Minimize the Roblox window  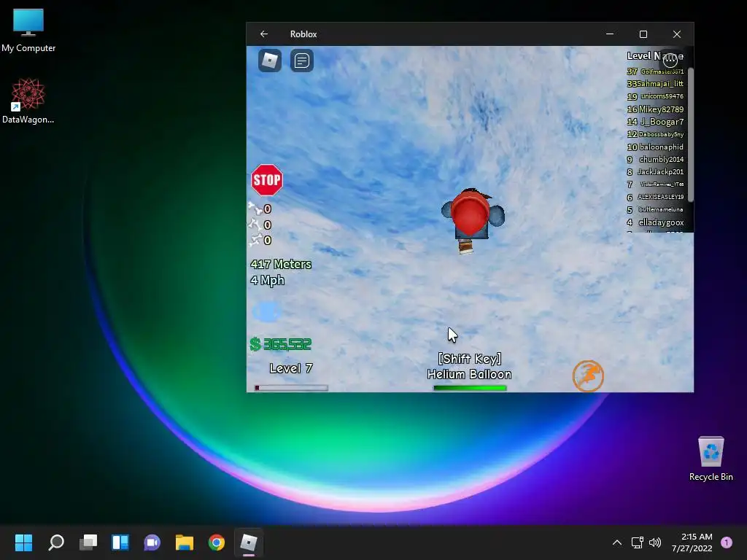pos(610,34)
